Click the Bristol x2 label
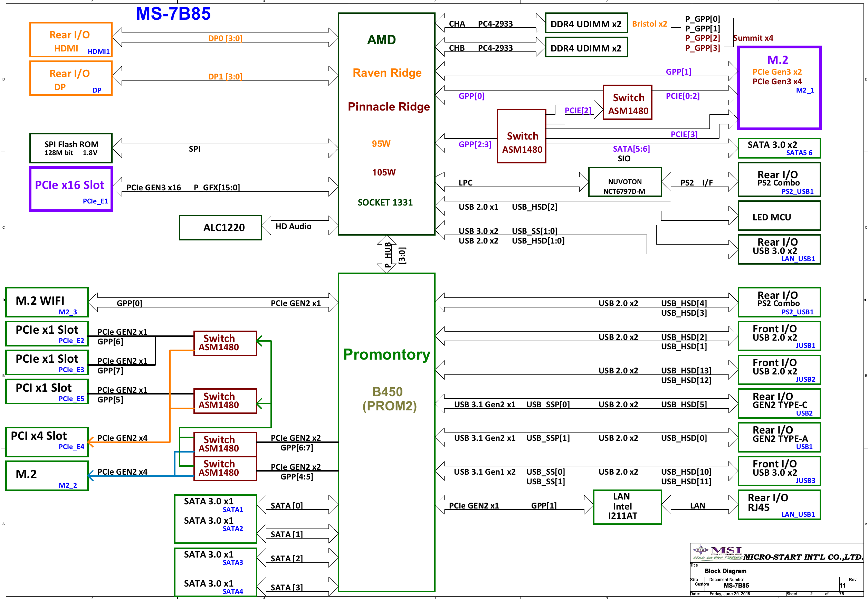Image resolution: width=868 pixels, height=599 pixels. 649,24
